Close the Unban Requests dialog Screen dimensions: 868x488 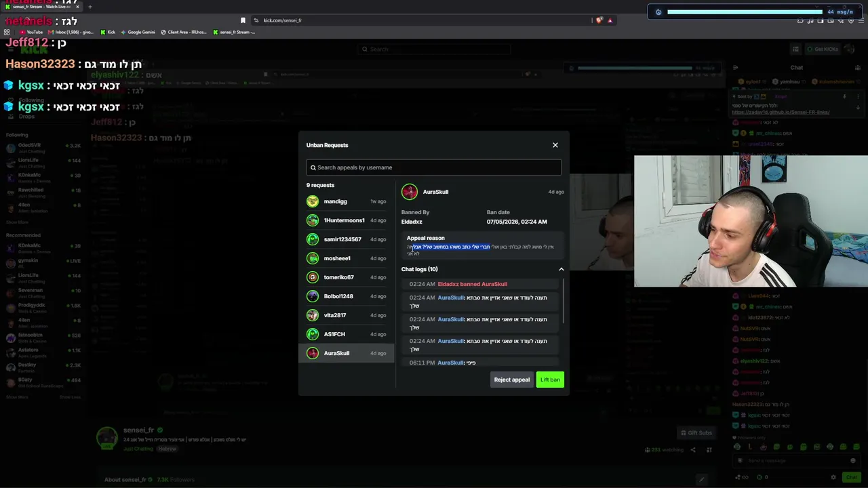point(555,145)
